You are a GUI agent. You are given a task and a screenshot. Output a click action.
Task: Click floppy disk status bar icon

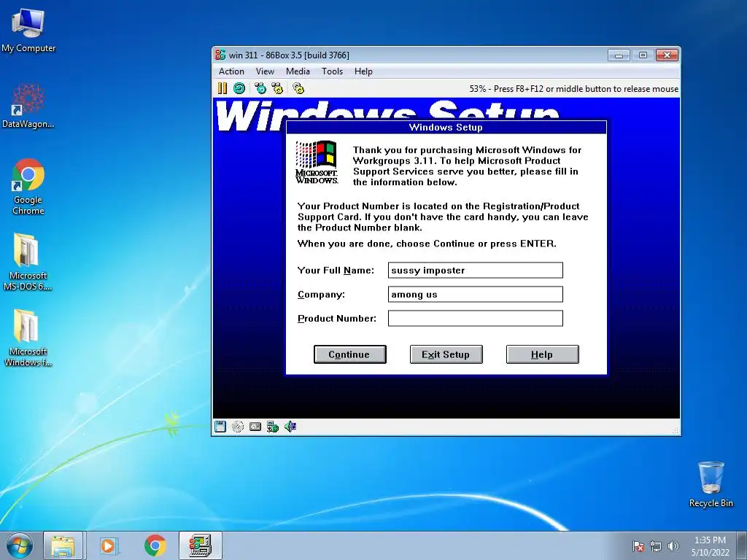click(220, 426)
